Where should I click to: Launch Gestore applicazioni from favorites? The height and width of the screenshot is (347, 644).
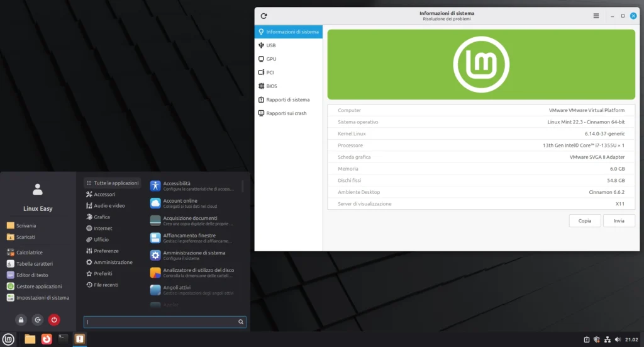point(38,287)
